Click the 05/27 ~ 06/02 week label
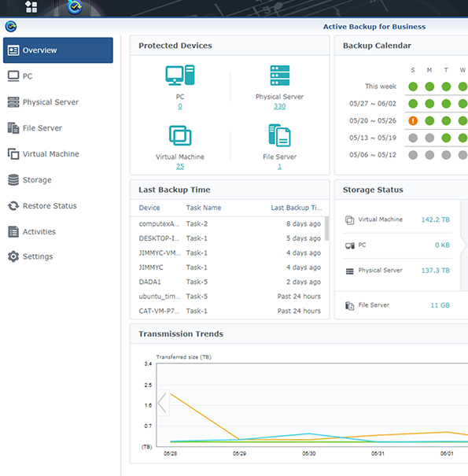Viewport: 468px width, 476px height. 373,104
